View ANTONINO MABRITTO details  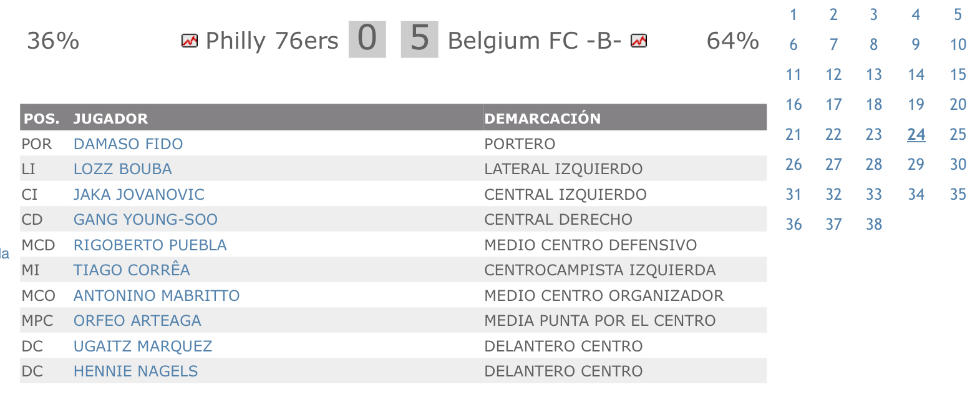157,296
